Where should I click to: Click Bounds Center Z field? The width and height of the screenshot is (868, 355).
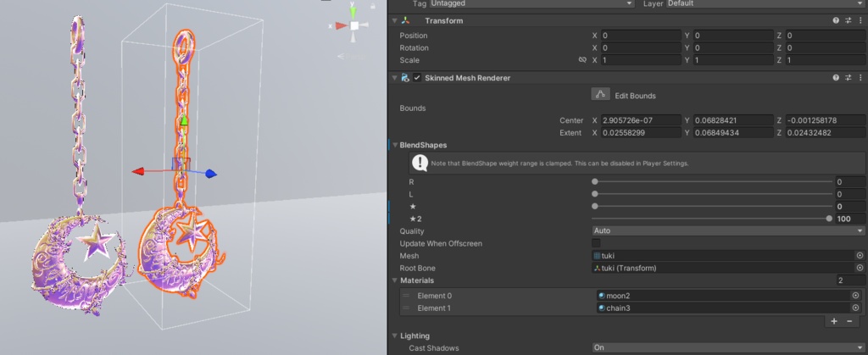(x=826, y=120)
